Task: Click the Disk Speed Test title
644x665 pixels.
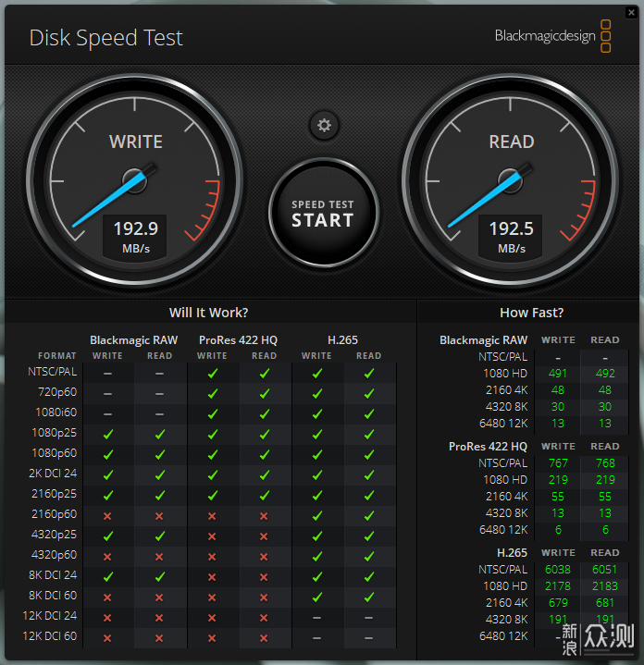Action: 106,38
